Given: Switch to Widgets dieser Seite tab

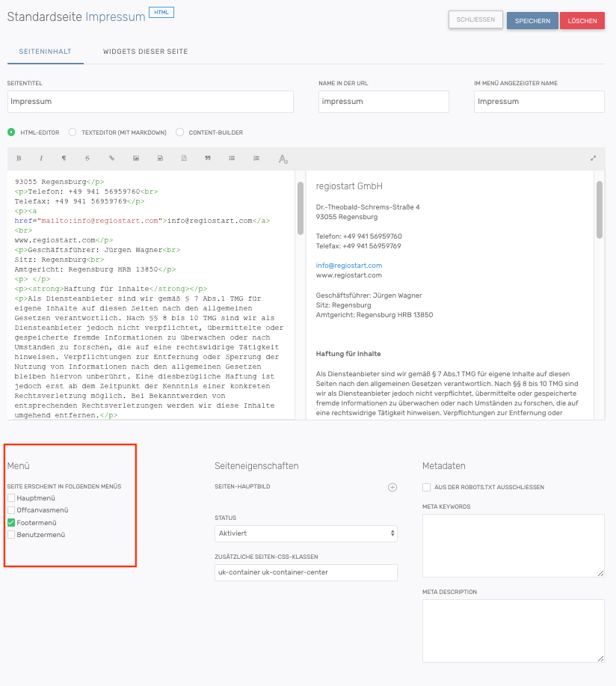Looking at the screenshot, I should tap(145, 52).
